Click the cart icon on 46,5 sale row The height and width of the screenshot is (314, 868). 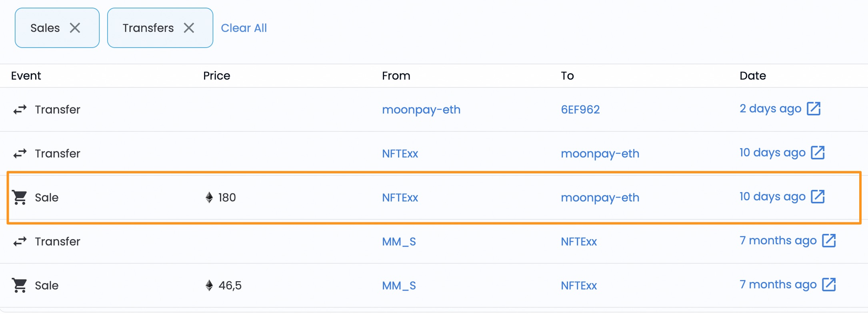tap(20, 286)
